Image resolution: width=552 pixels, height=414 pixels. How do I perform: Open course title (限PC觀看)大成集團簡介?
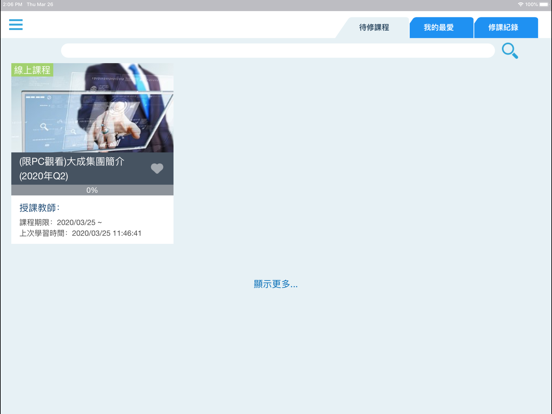pyautogui.click(x=72, y=169)
